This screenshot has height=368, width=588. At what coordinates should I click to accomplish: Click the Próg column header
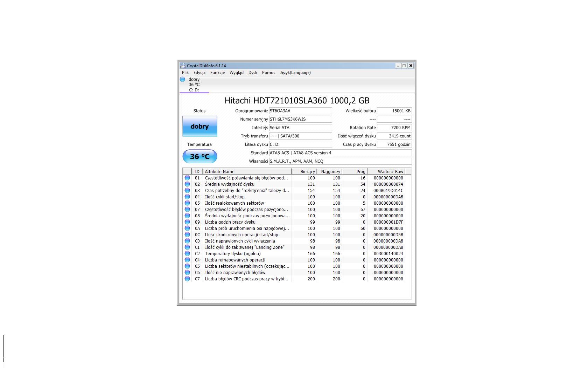tap(355, 171)
